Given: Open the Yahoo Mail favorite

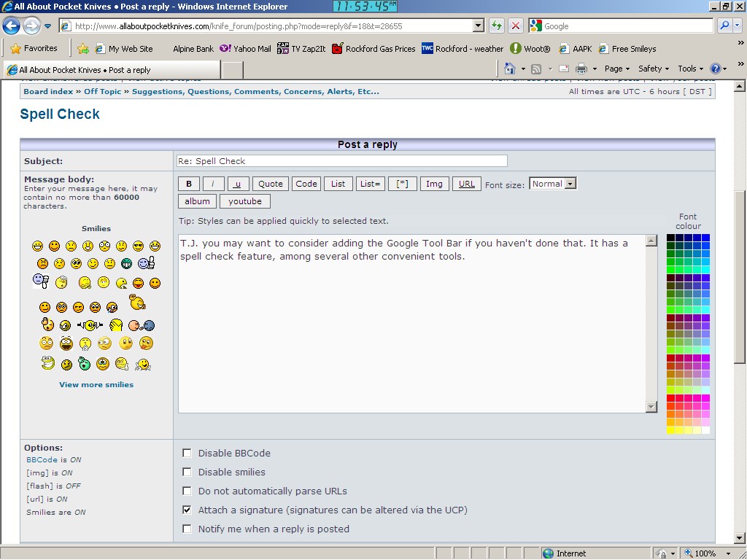Looking at the screenshot, I should 245,49.
